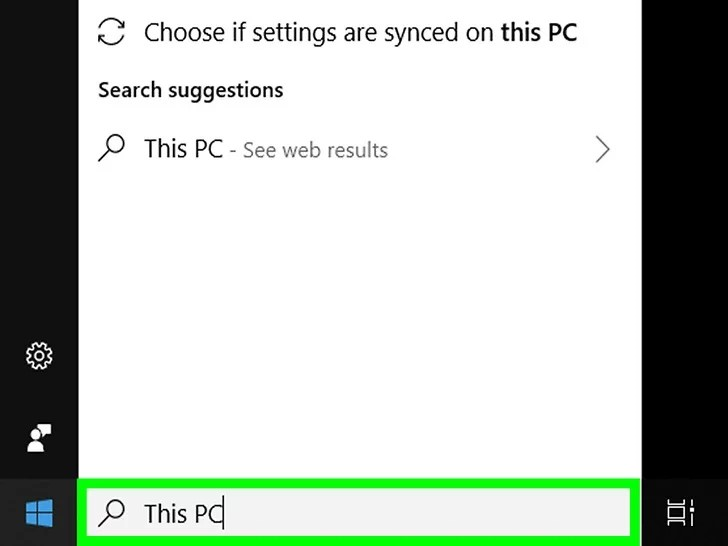728x546 pixels.
Task: Click empty space right of "Search suggestions" heading
Action: click(450, 90)
